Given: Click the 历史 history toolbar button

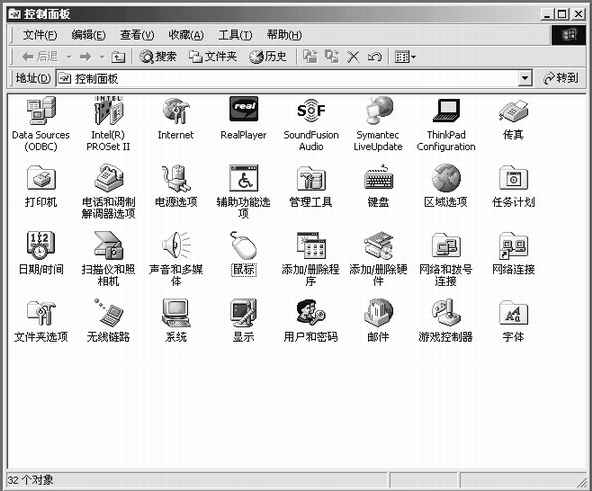Looking at the screenshot, I should click(x=268, y=57).
